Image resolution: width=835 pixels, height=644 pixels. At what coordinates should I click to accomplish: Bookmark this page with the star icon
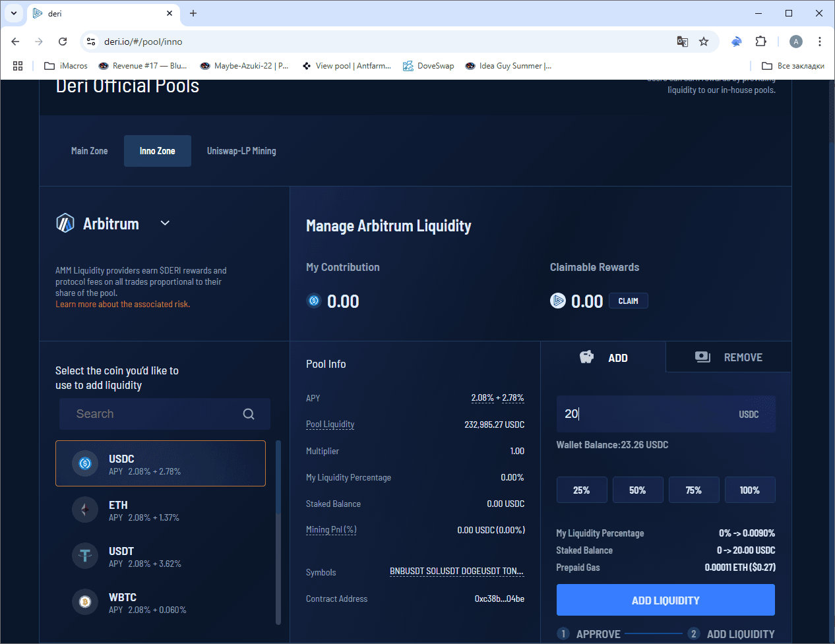click(x=704, y=42)
